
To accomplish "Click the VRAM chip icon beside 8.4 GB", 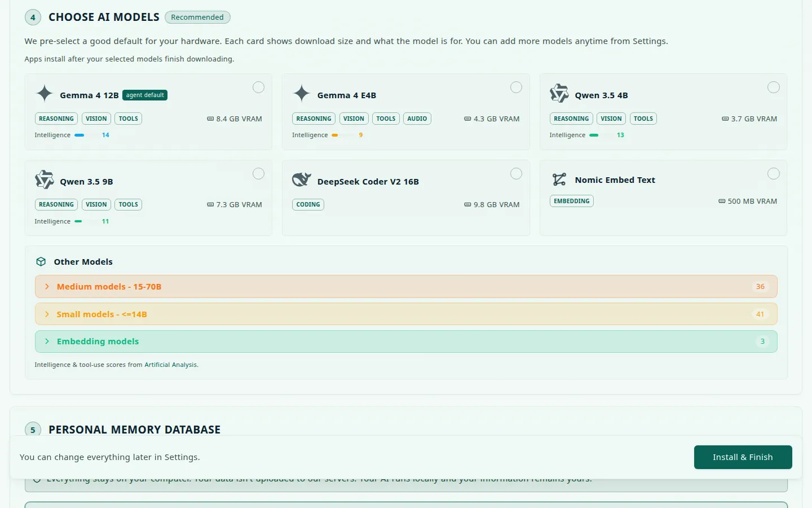I will (x=210, y=119).
